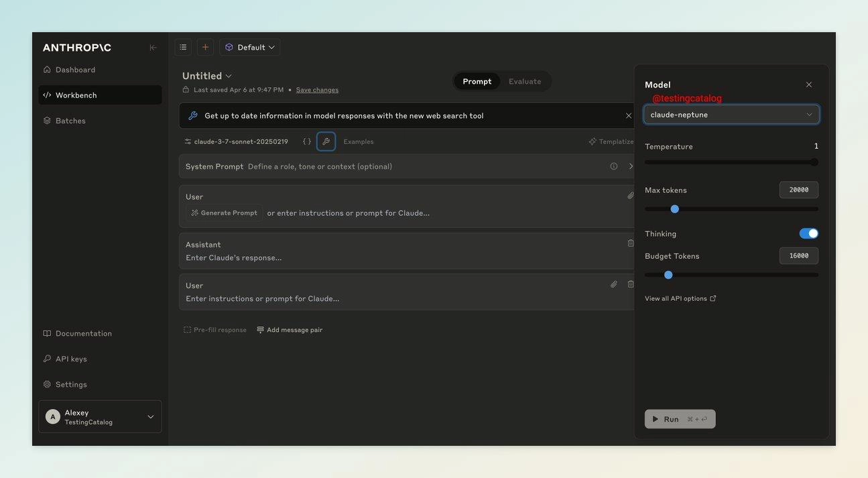The height and width of the screenshot is (478, 868).
Task: Open the Untitled prompt name dropdown
Action: tap(207, 76)
